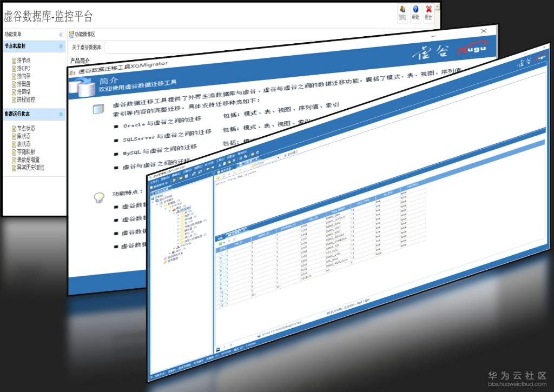
Task: Click the lightbulb icon beside 功能特点
Action: point(99,197)
